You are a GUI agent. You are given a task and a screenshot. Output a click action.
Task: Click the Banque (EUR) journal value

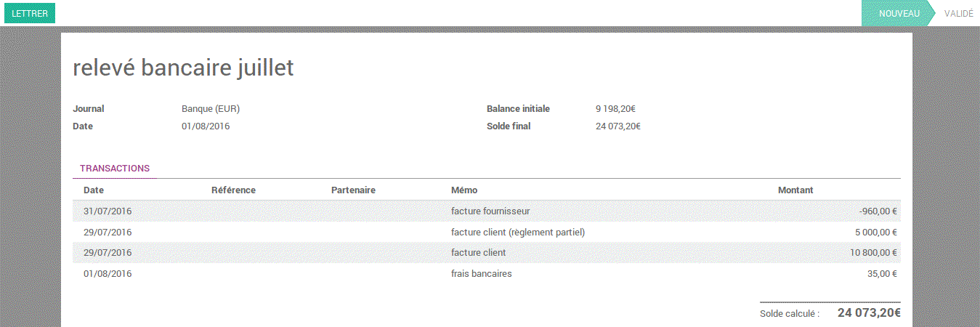tap(211, 109)
